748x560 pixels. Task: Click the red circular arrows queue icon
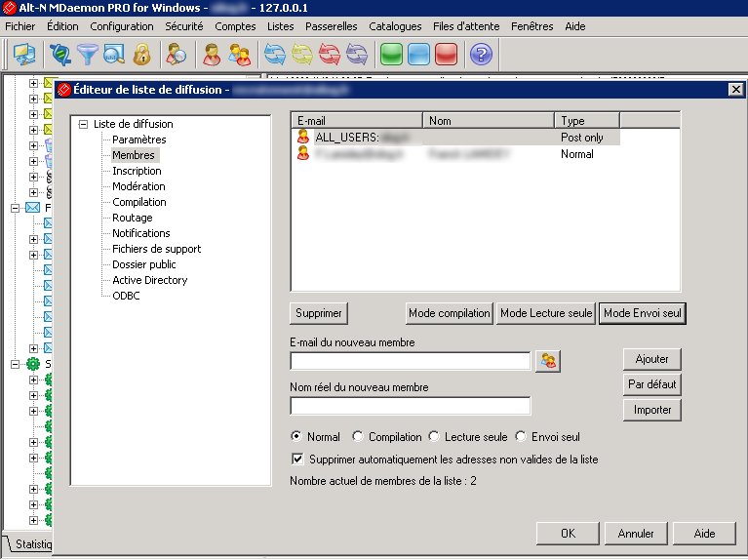pos(330,54)
